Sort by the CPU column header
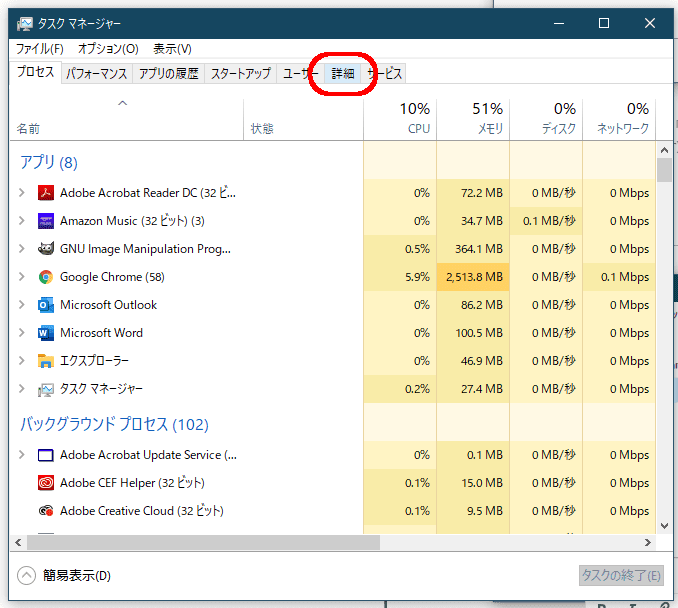Screen dimensions: 678x608 [x=400, y=120]
